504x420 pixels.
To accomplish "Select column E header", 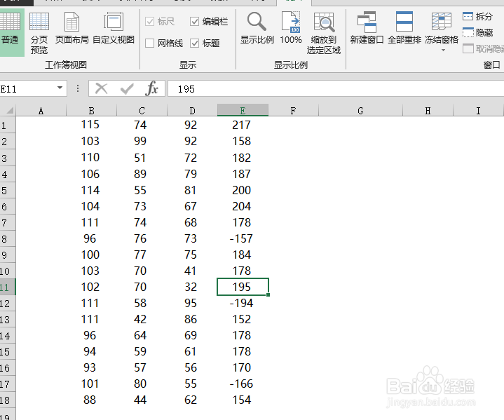I will 243,110.
